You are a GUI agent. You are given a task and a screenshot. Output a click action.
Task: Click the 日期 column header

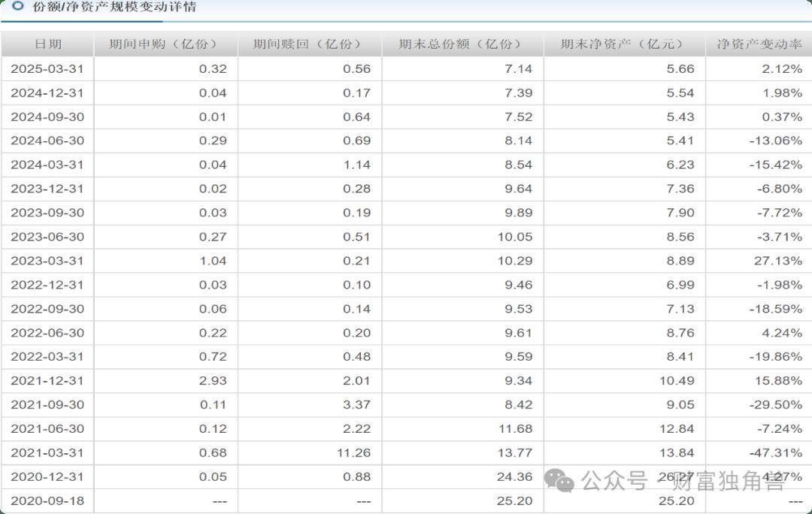47,44
